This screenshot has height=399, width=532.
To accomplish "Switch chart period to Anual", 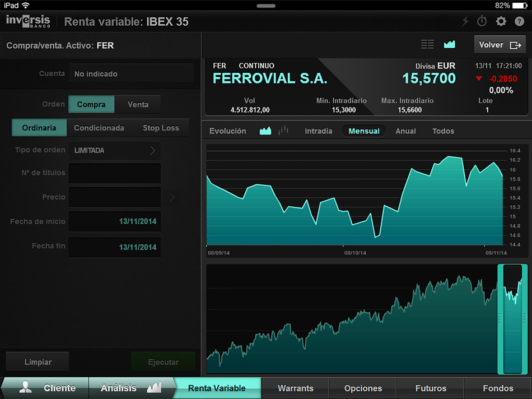I will click(405, 131).
